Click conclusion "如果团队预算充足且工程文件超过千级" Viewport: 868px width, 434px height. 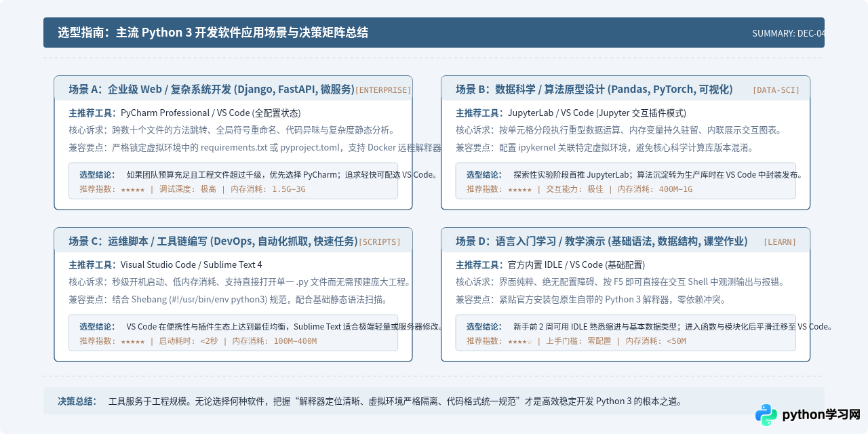[x=258, y=174]
